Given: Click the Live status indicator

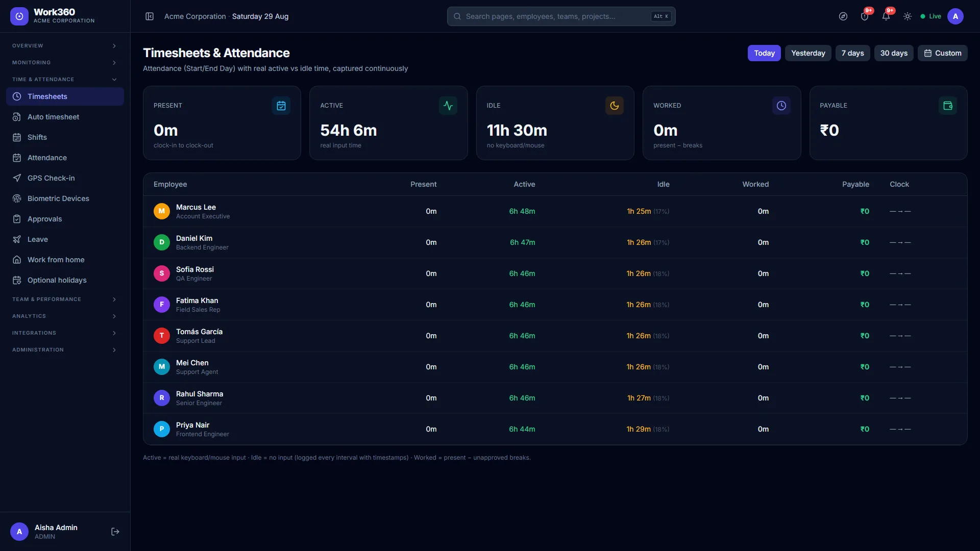Looking at the screenshot, I should pos(930,16).
